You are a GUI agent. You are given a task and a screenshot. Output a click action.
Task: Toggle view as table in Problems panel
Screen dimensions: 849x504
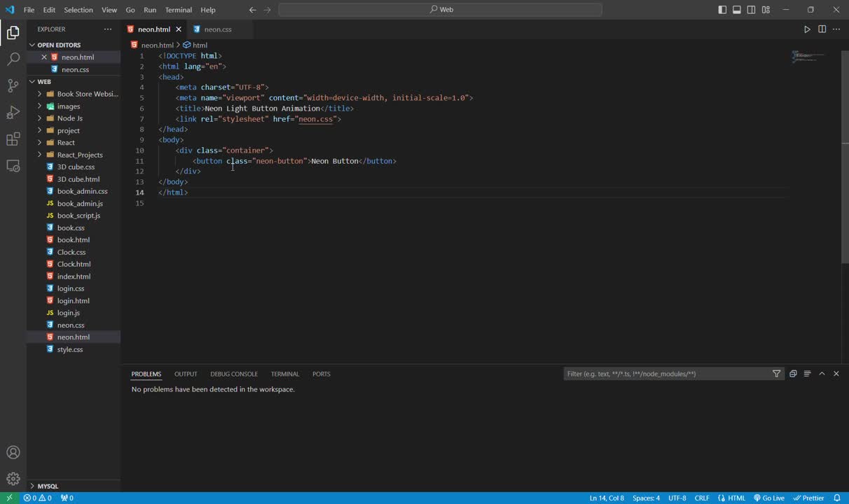tap(807, 374)
